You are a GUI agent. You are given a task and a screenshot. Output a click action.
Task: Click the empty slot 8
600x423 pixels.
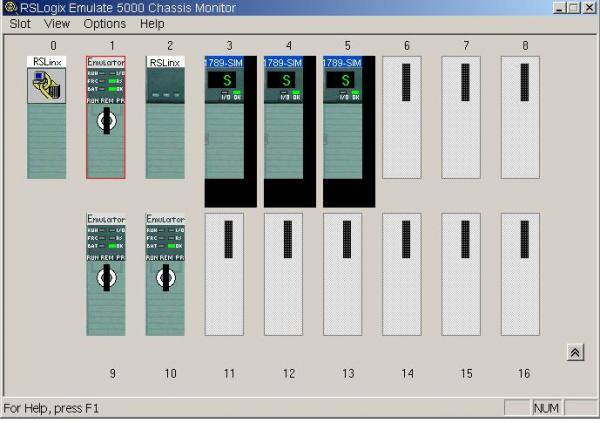[x=520, y=117]
